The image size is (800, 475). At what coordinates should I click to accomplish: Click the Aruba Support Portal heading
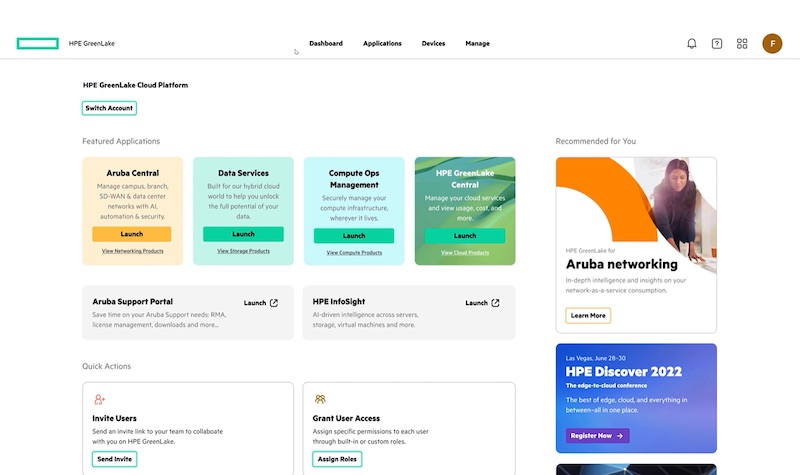133,302
